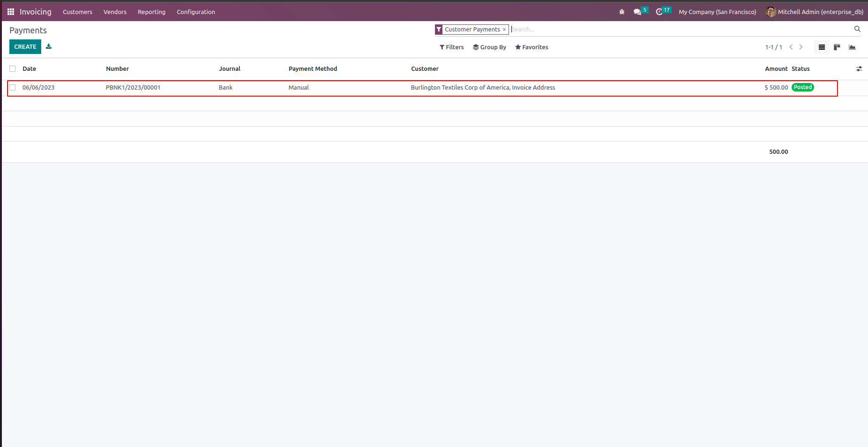Open the Vendors menu
This screenshot has height=447, width=868.
click(115, 12)
